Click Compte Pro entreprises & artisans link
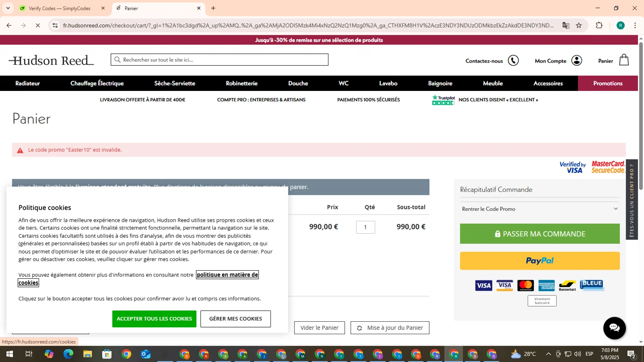The image size is (644, 362). [x=261, y=100]
